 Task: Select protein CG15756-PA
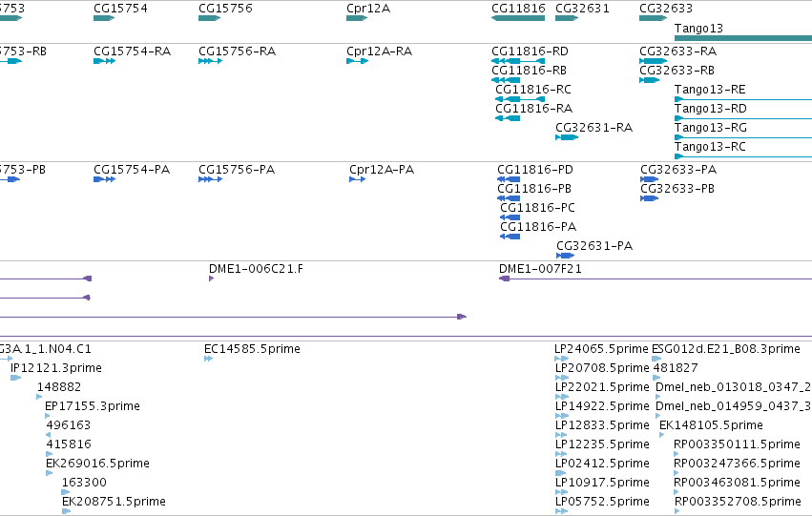(237, 170)
